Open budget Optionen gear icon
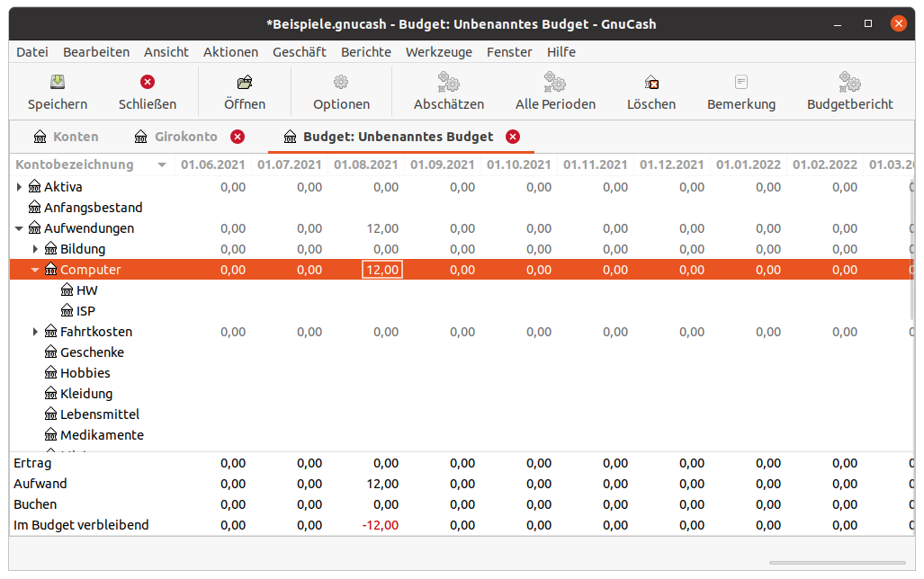This screenshot has height=579, width=924. click(341, 83)
